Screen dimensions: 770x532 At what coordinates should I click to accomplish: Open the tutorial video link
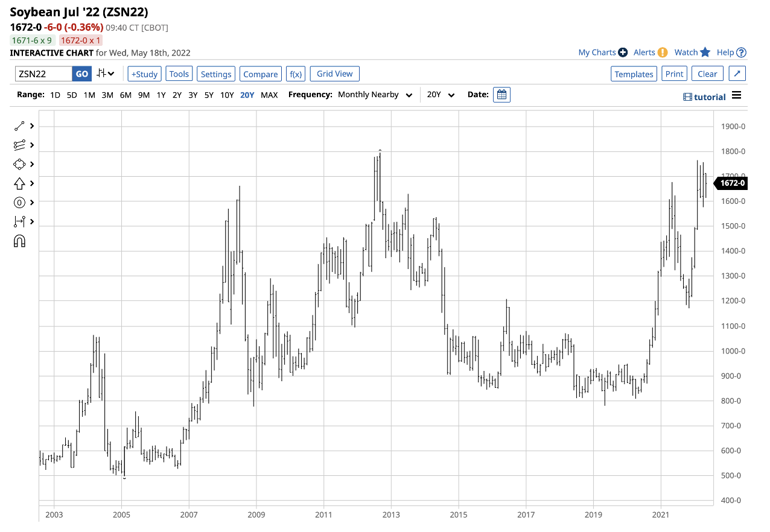(704, 97)
